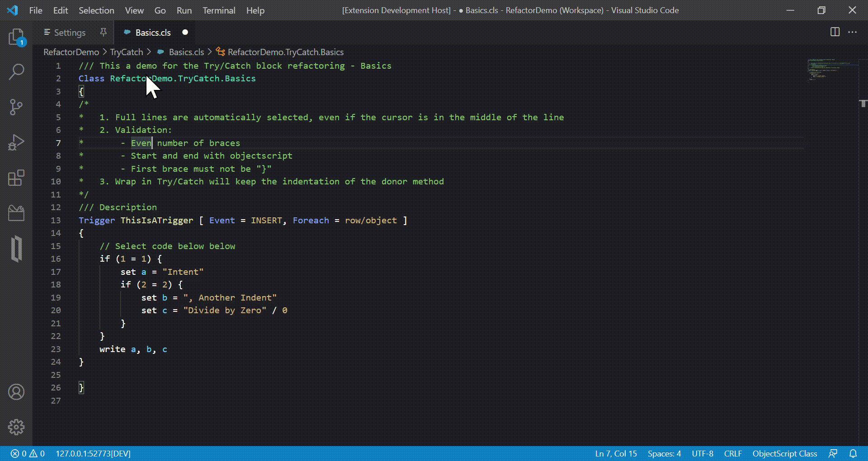The width and height of the screenshot is (868, 461).
Task: Open the Run and Debug view
Action: click(16, 142)
